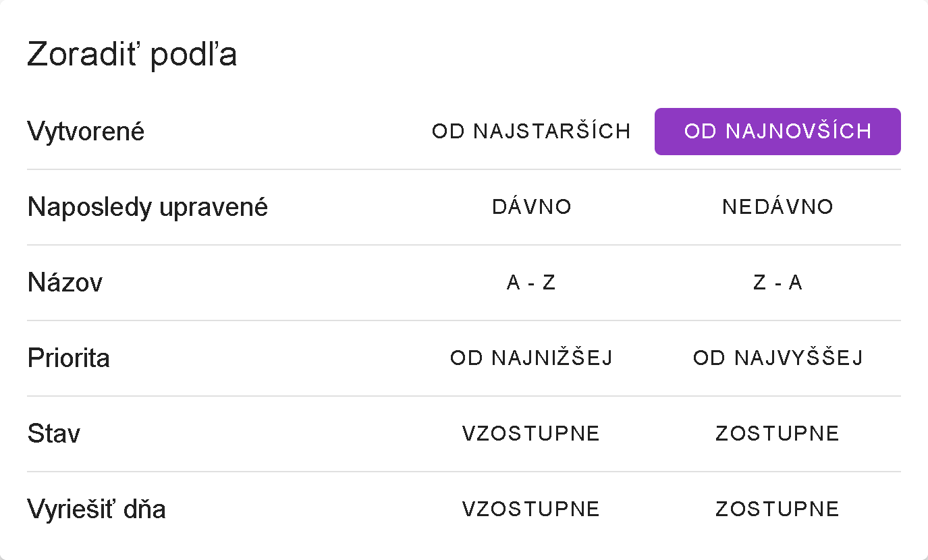Click the Zoradiť podľa heading

point(132,55)
